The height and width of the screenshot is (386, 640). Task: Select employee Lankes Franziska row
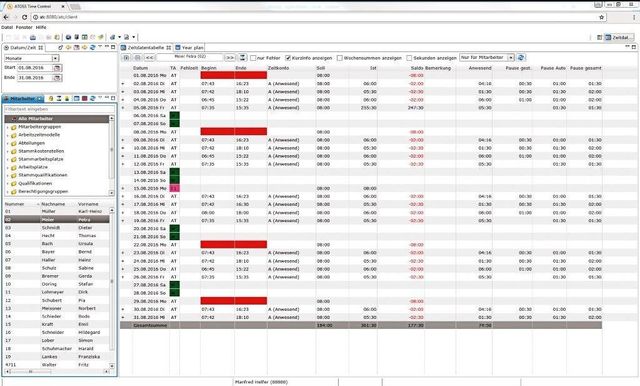57,357
